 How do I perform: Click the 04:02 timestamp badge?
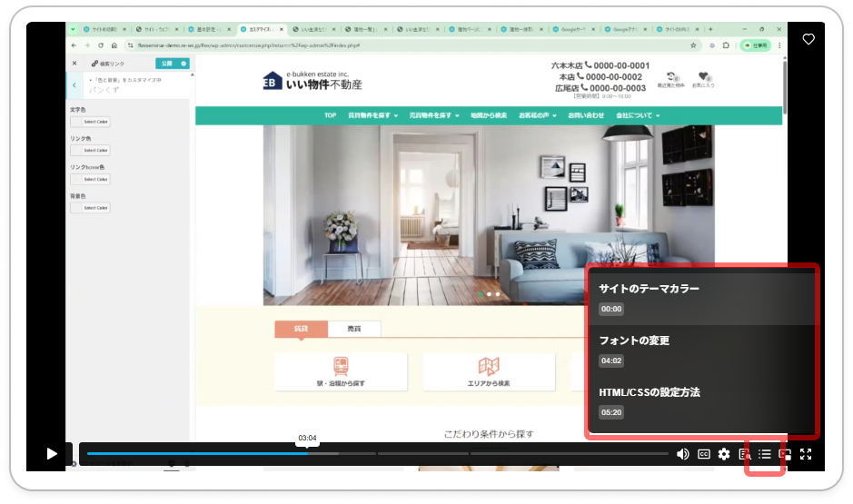tap(611, 361)
